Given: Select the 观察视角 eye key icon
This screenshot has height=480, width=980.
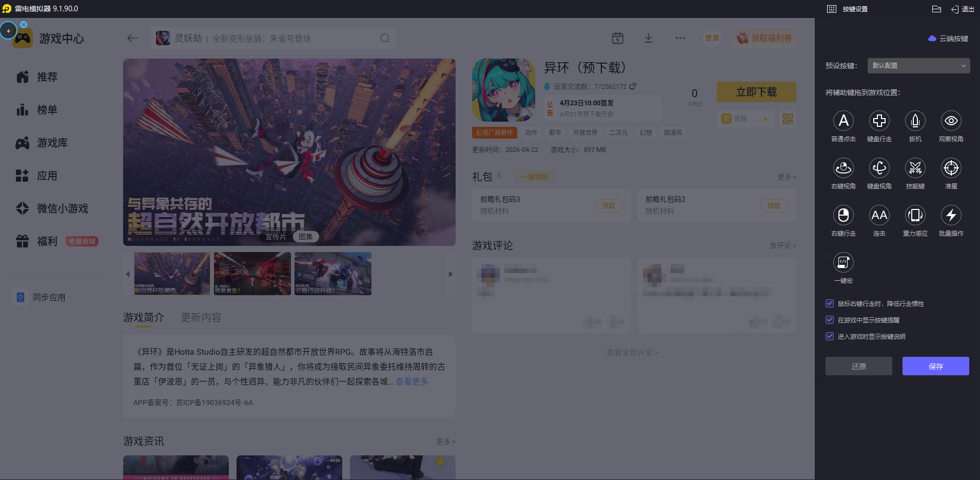Looking at the screenshot, I should 951,121.
